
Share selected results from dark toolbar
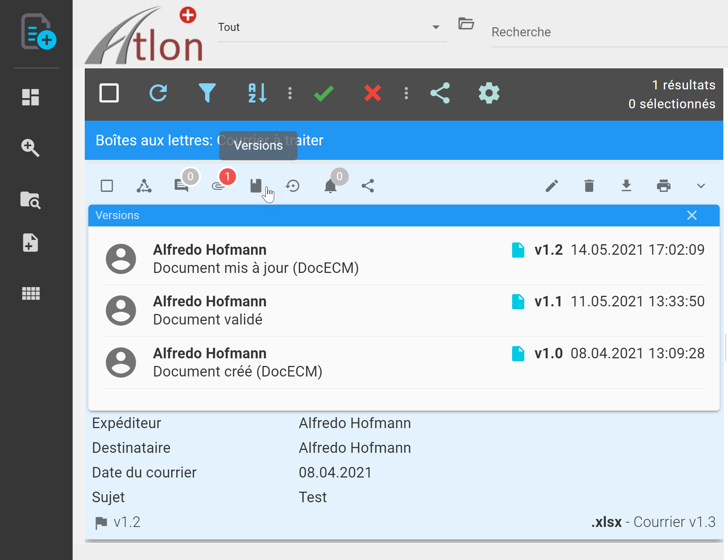pyautogui.click(x=440, y=93)
